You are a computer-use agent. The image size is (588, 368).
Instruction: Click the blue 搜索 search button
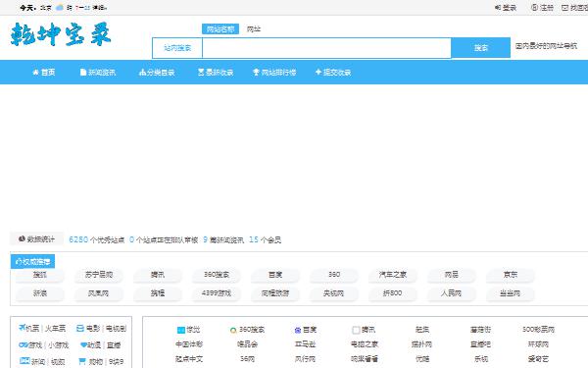[481, 48]
